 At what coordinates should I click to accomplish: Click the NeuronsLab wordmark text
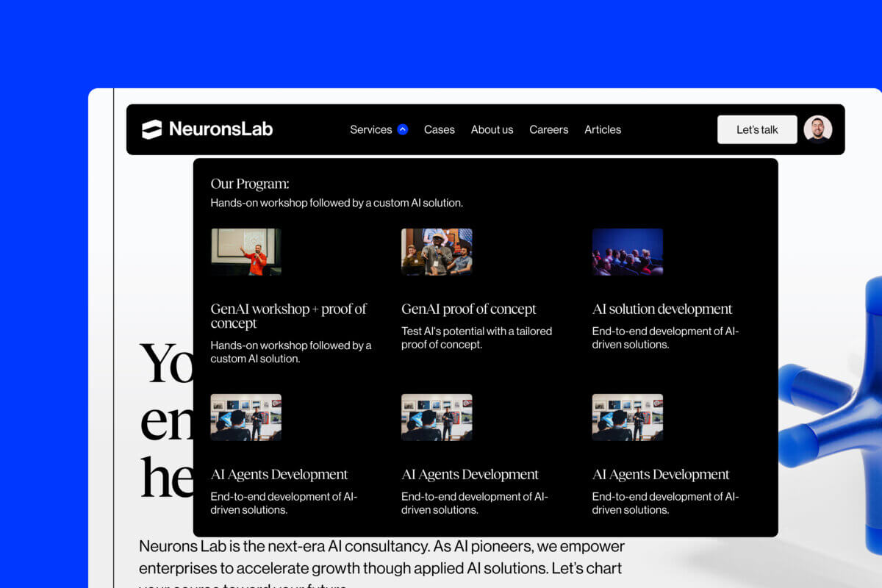(x=220, y=129)
